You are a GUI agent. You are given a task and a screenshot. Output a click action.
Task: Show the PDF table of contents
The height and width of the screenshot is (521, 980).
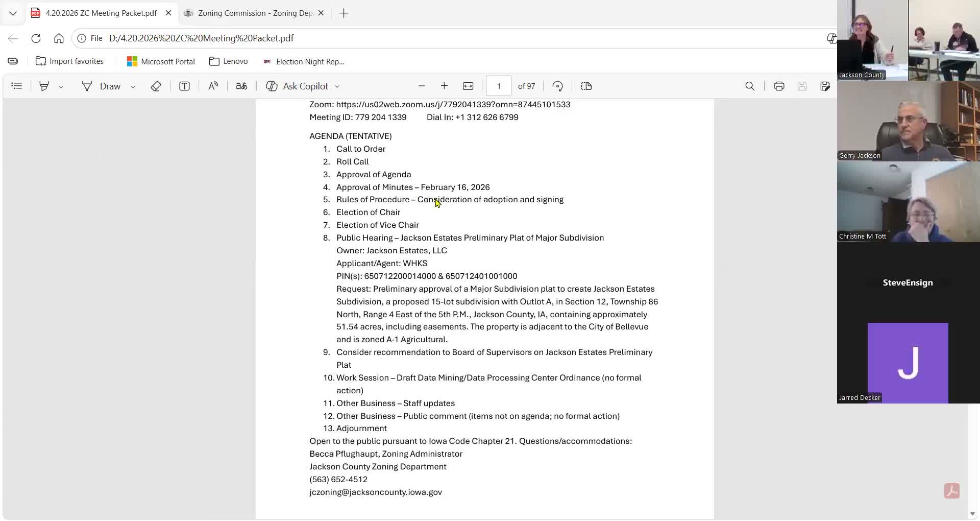pos(17,86)
